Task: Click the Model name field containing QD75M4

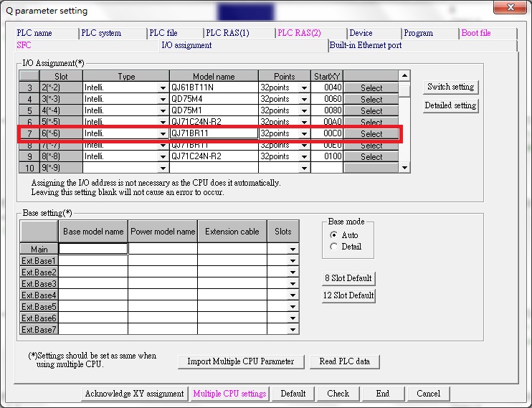Action: pyautogui.click(x=213, y=100)
